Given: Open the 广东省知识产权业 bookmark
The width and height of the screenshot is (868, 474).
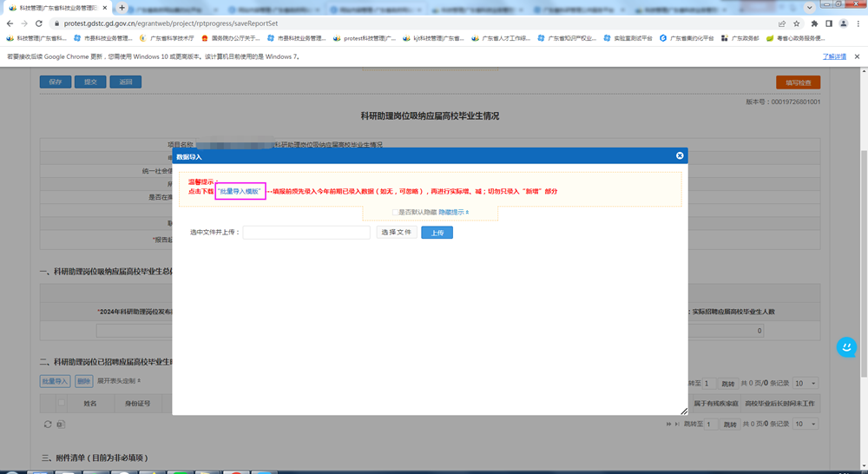Looking at the screenshot, I should click(x=567, y=38).
